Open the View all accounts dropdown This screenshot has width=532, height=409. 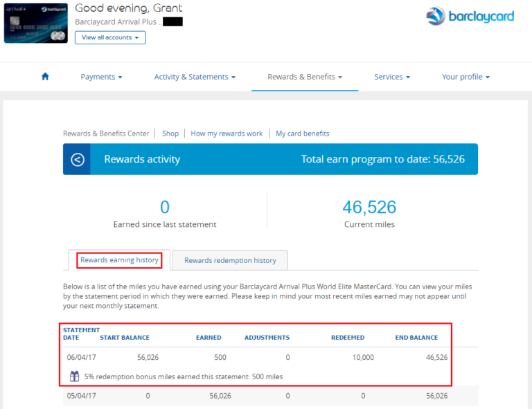110,37
